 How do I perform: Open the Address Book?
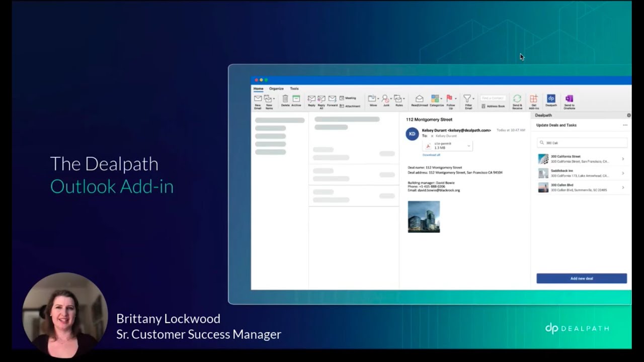493,106
